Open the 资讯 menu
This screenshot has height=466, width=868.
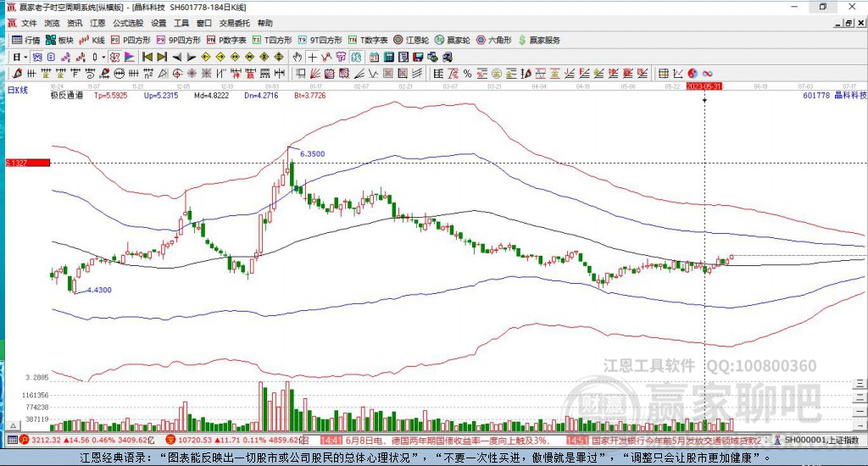click(x=75, y=23)
